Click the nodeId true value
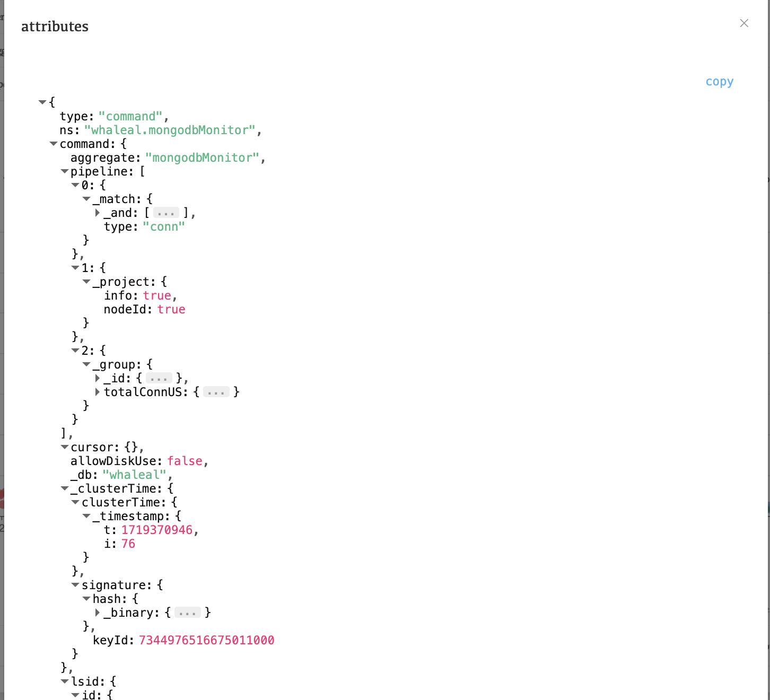 point(171,309)
